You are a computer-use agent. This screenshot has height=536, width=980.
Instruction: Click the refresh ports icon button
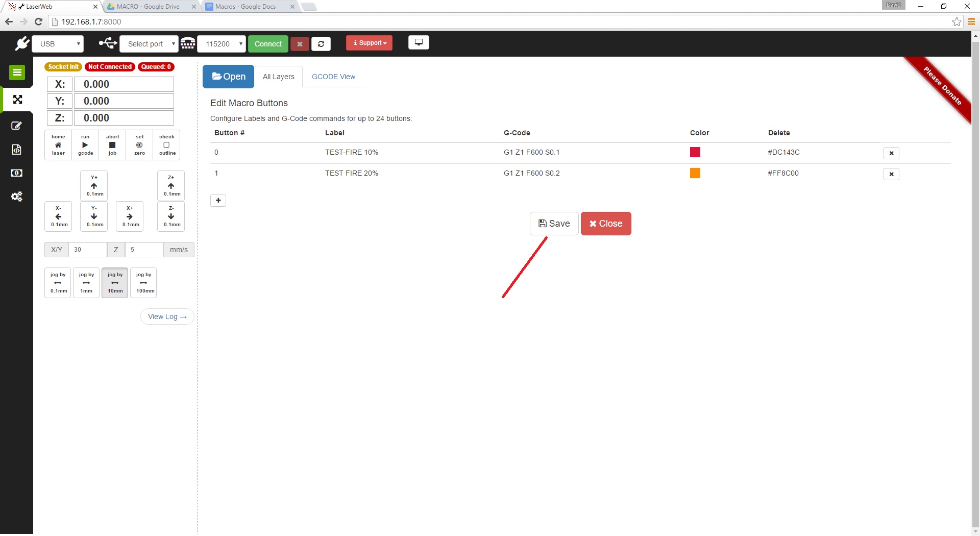pos(321,44)
